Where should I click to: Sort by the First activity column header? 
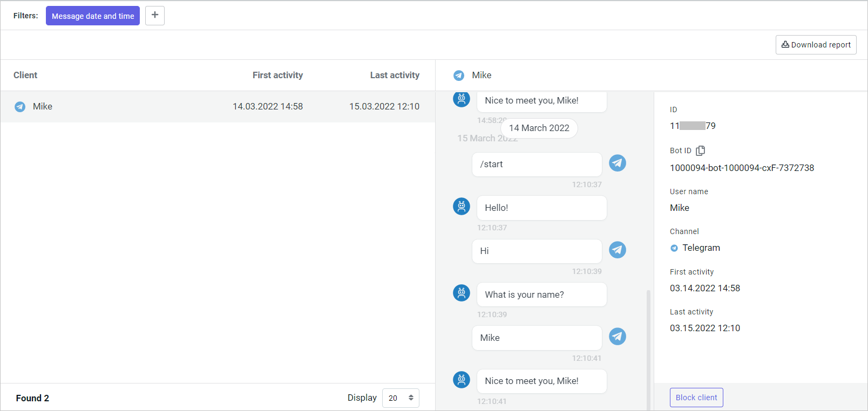277,75
